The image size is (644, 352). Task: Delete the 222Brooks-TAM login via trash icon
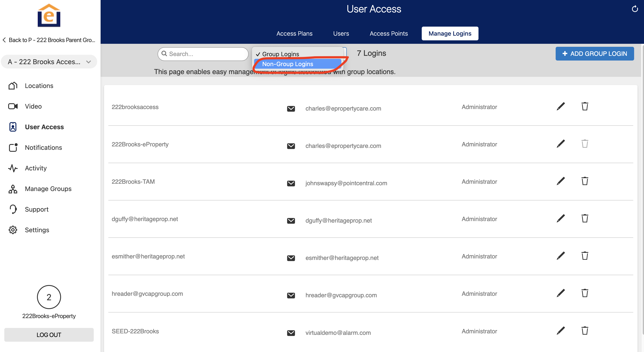584,181
